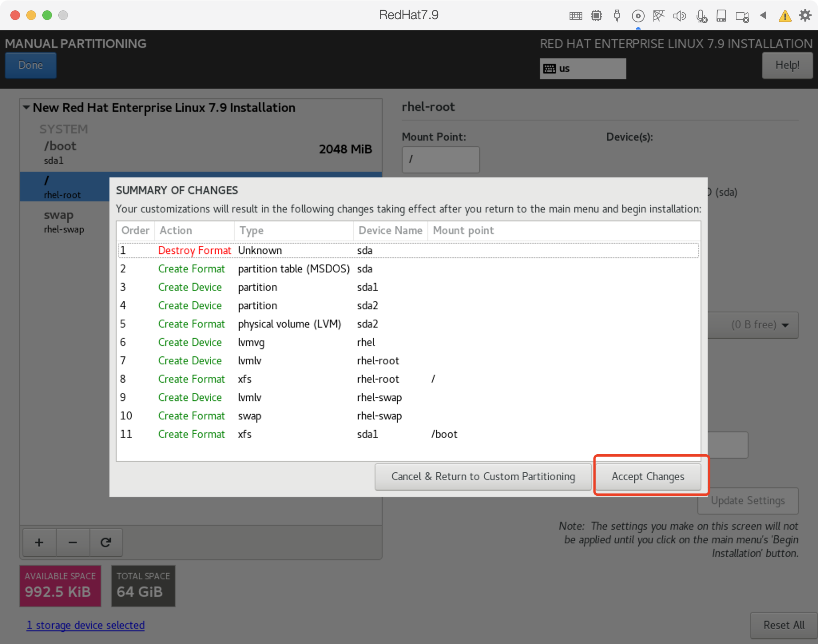Click the yellow warning triangle icon

[785, 16]
